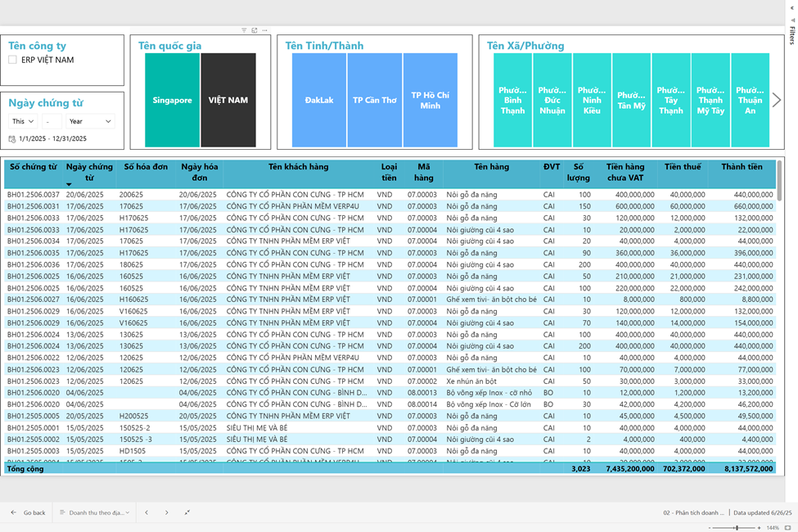Go to the next report page arrow

(166, 512)
